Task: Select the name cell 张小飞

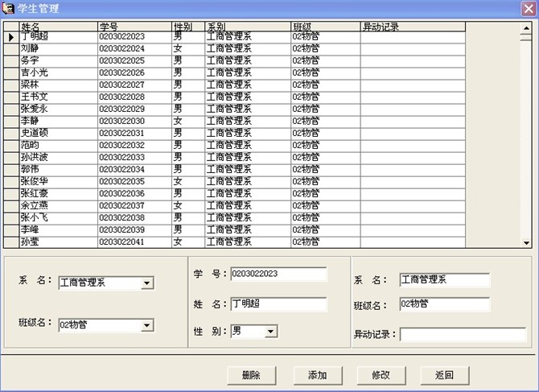Action: [x=59, y=218]
